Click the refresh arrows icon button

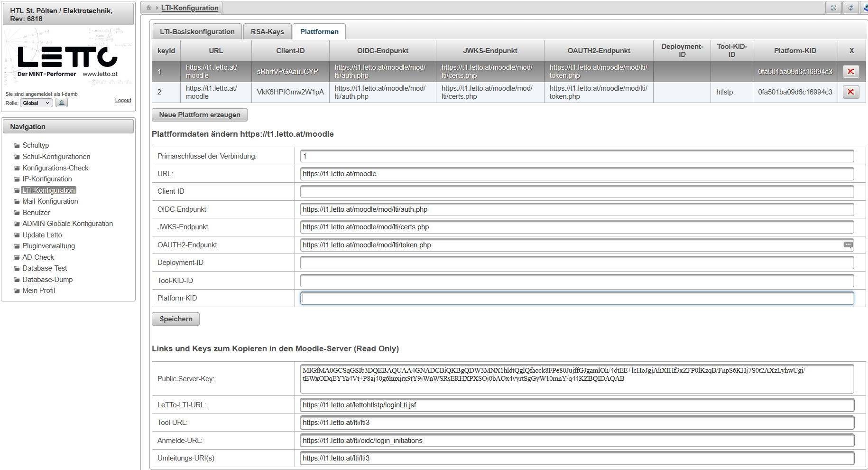(850, 8)
